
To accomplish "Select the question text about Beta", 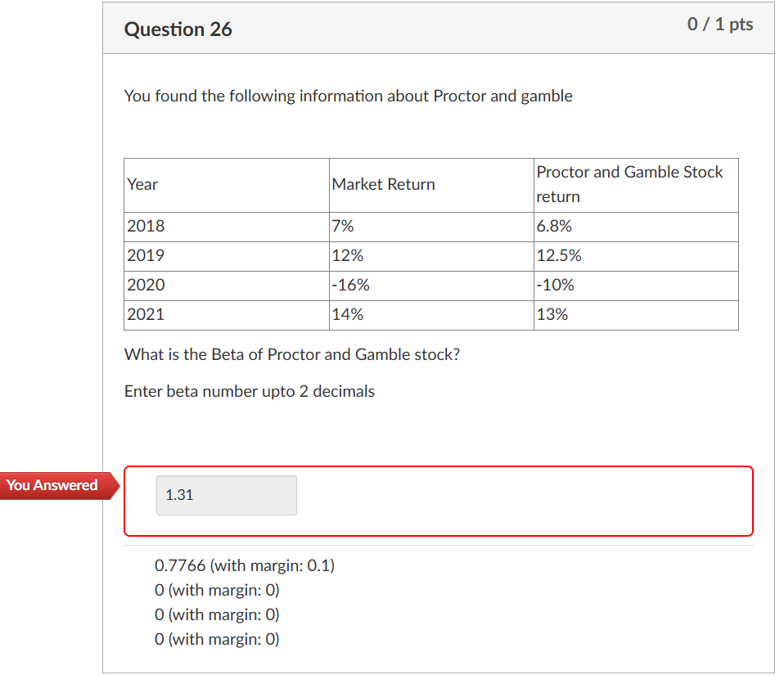I will pyautogui.click(x=292, y=354).
